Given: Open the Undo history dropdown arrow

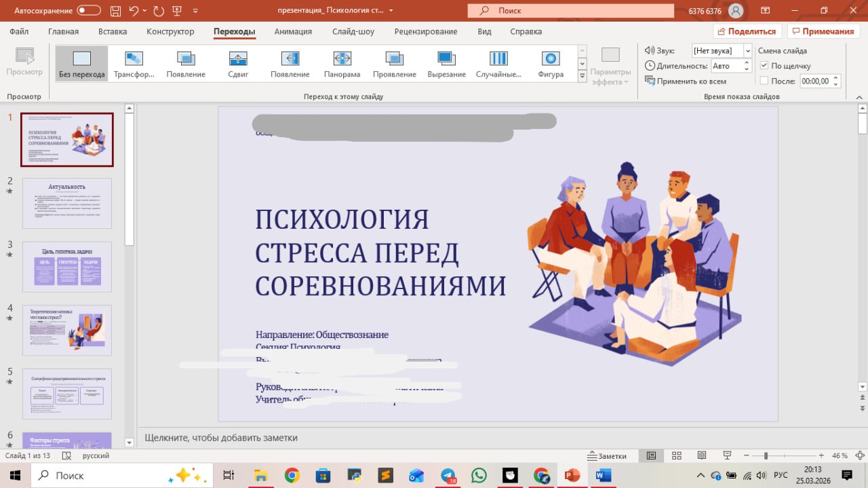Looking at the screenshot, I should 144,11.
